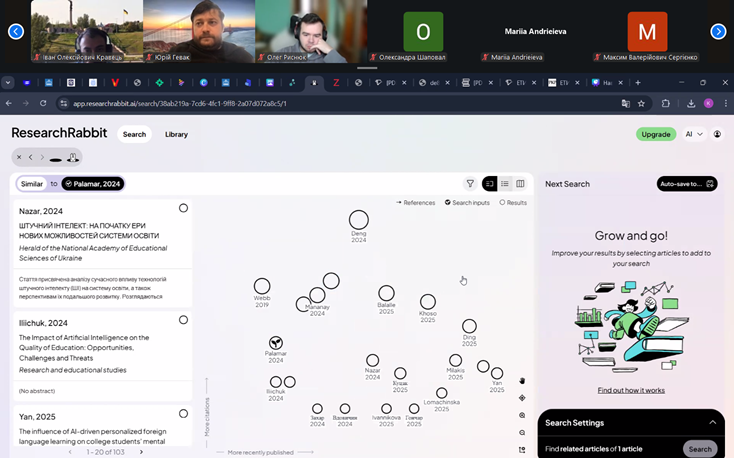Switch to the Library tab

[x=176, y=134]
